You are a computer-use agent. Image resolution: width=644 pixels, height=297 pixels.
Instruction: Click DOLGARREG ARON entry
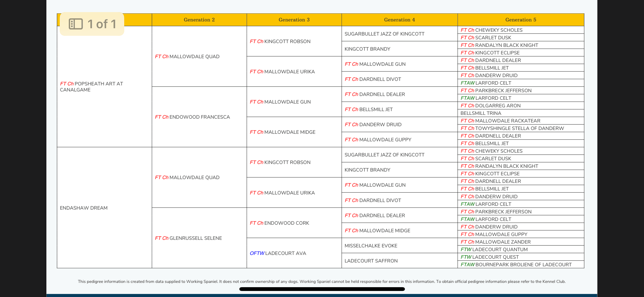491,106
